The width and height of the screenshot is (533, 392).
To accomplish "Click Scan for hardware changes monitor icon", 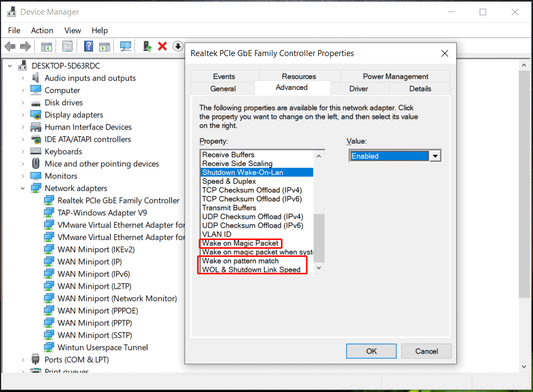I will [125, 46].
